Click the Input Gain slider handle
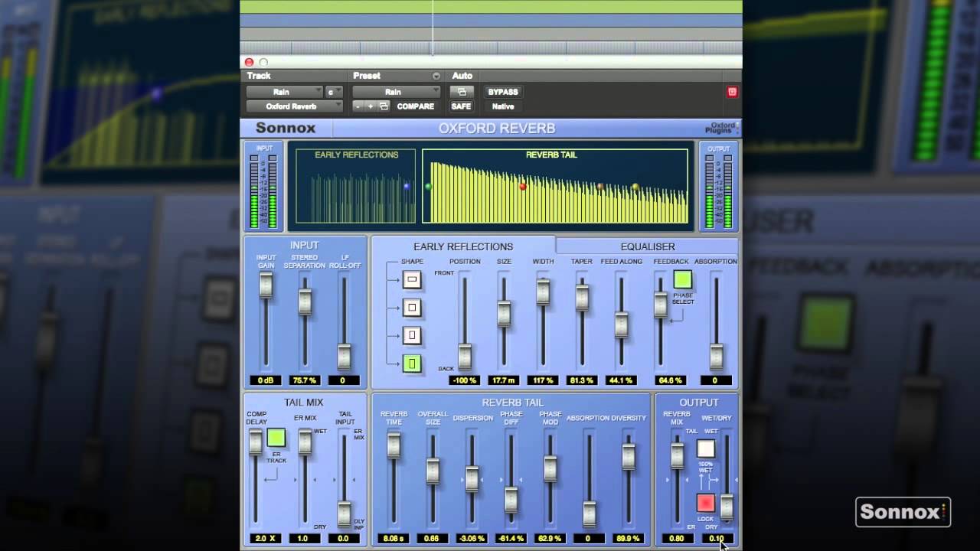The width and height of the screenshot is (980, 551). pos(266,285)
